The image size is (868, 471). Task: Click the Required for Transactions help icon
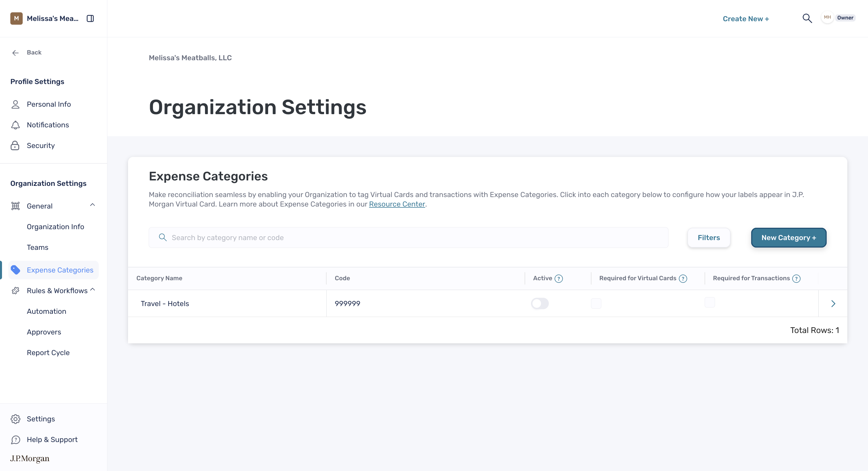796,279
